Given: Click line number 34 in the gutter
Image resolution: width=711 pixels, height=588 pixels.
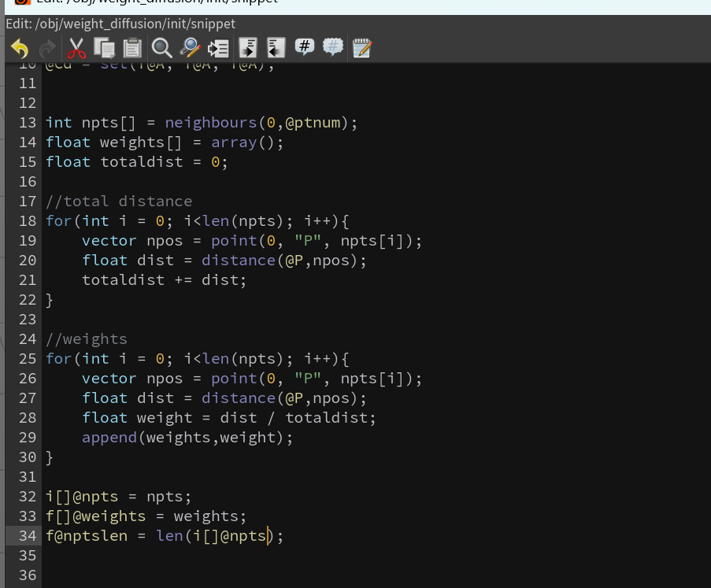Looking at the screenshot, I should click(x=28, y=536).
